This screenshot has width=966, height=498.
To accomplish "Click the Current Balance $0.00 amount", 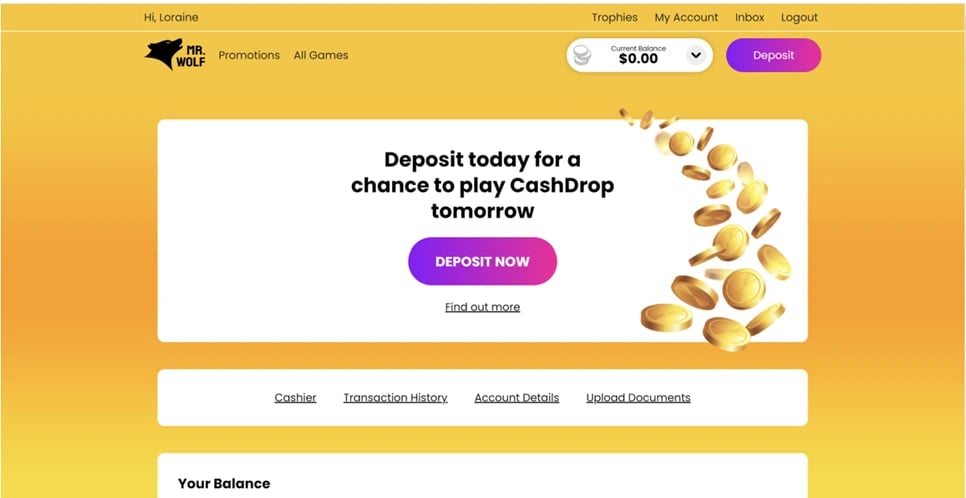I will click(638, 59).
